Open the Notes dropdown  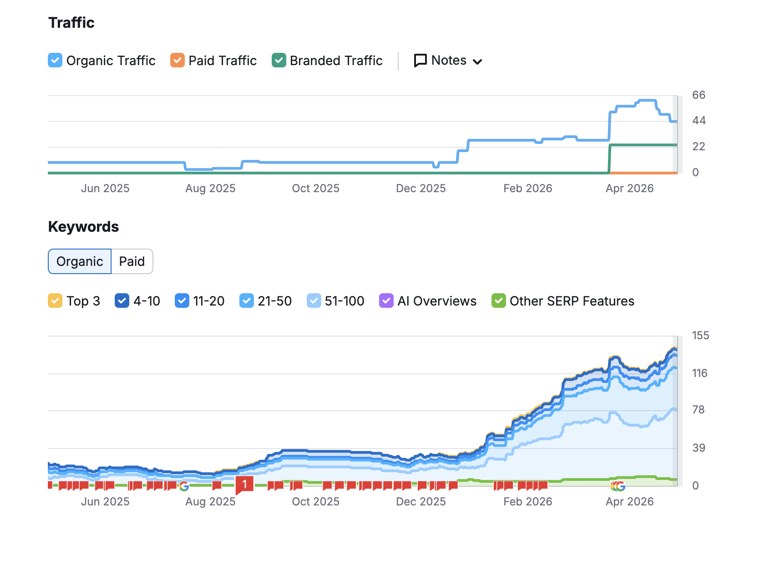[x=447, y=61]
